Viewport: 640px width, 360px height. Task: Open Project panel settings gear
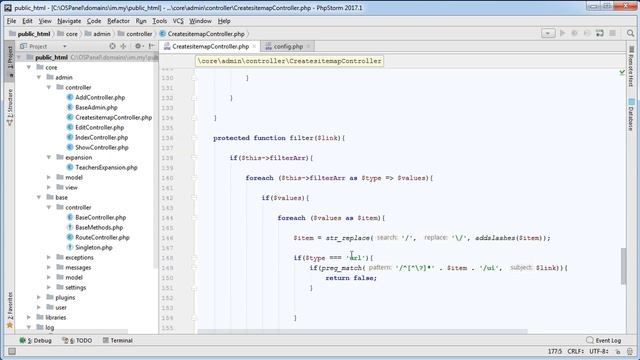tap(138, 46)
